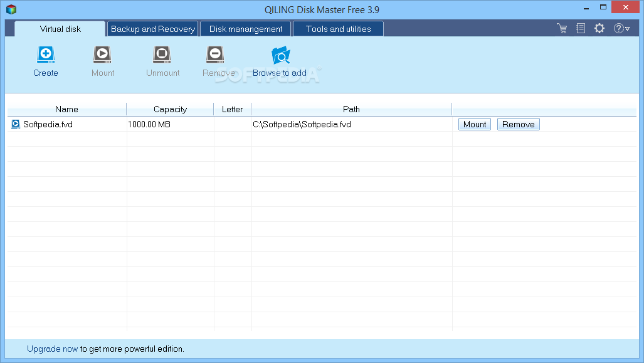644x363 pixels.
Task: Click the Path column header
Action: (x=351, y=109)
